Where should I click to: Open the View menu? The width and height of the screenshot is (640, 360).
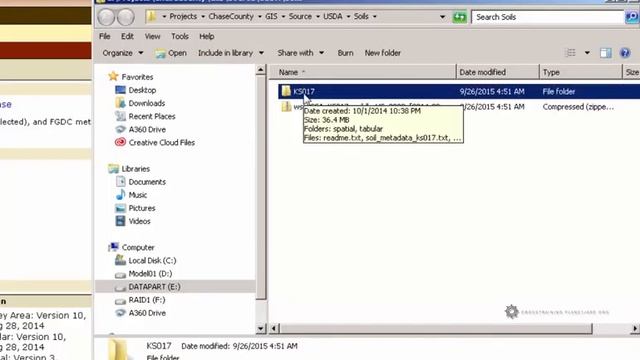coord(152,36)
